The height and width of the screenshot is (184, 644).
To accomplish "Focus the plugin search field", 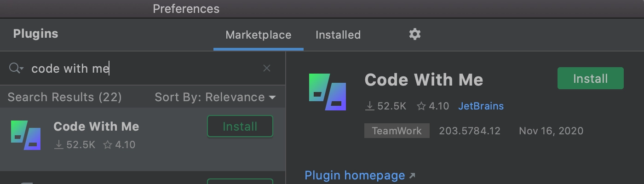I will (x=143, y=69).
